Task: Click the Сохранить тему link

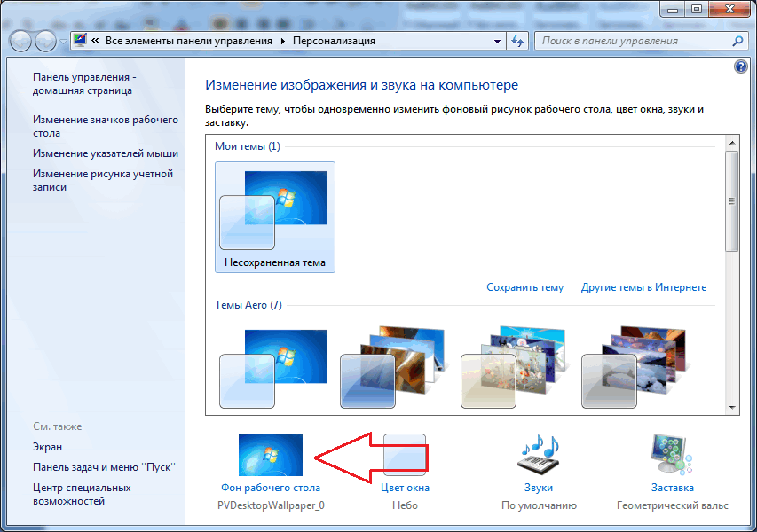Action: (x=524, y=287)
